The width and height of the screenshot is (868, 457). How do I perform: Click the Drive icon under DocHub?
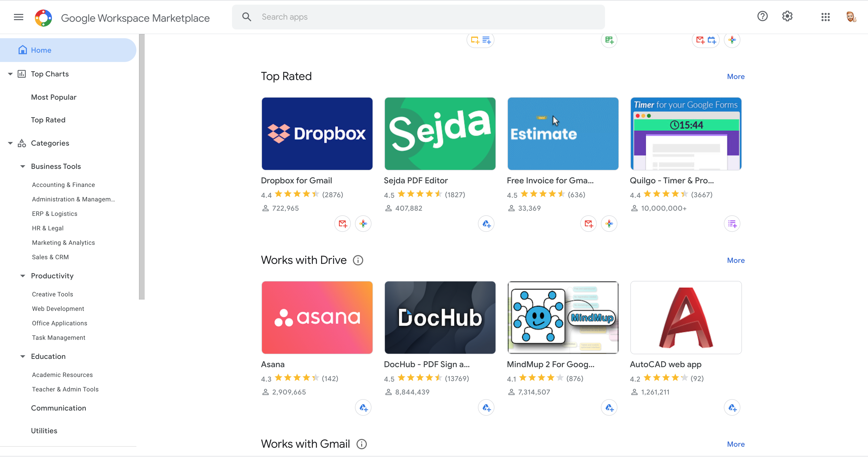tap(486, 408)
